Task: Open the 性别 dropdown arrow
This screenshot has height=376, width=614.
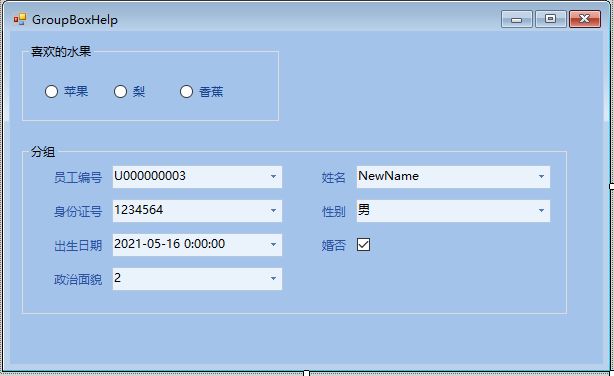Action: (x=541, y=211)
